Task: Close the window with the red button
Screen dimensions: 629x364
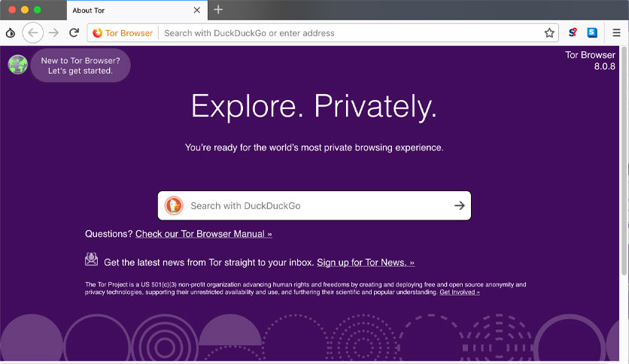Action: pos(12,10)
